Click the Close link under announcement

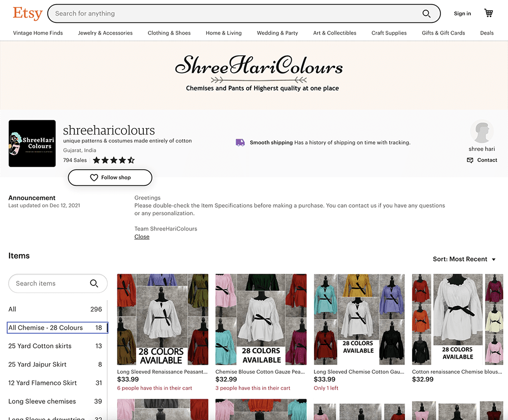(142, 237)
